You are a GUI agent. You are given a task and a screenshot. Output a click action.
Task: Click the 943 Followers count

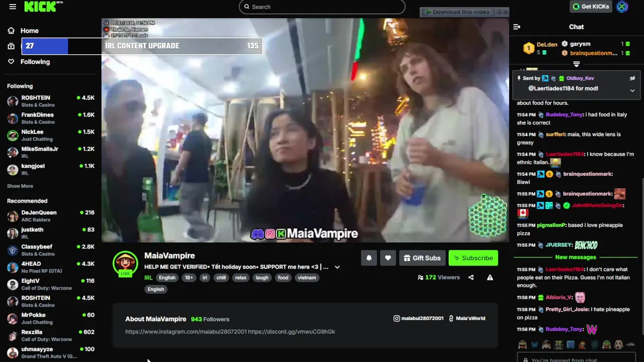coord(210,319)
